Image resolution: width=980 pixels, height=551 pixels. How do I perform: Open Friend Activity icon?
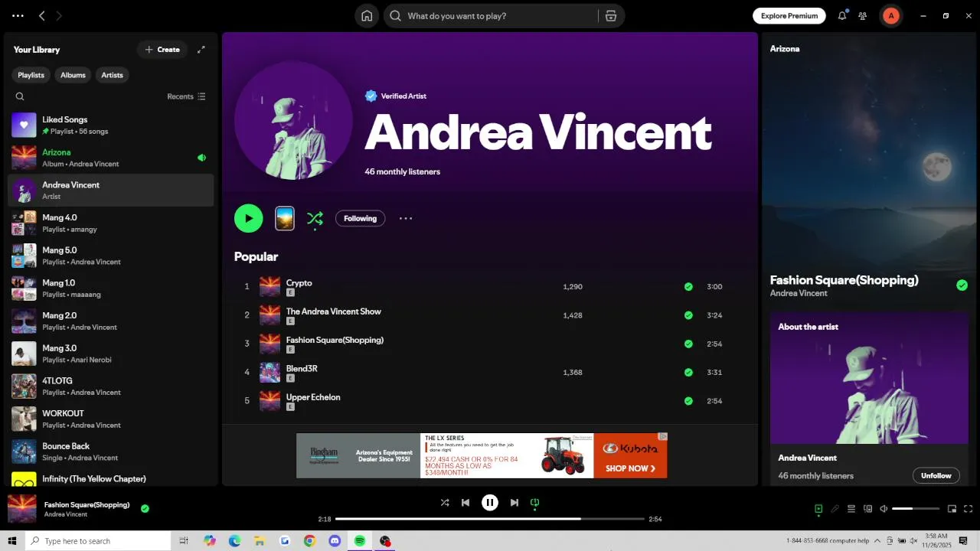(863, 15)
